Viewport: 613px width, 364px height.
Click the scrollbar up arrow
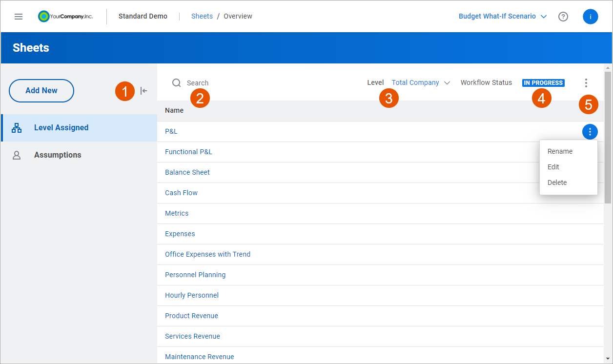[x=608, y=68]
